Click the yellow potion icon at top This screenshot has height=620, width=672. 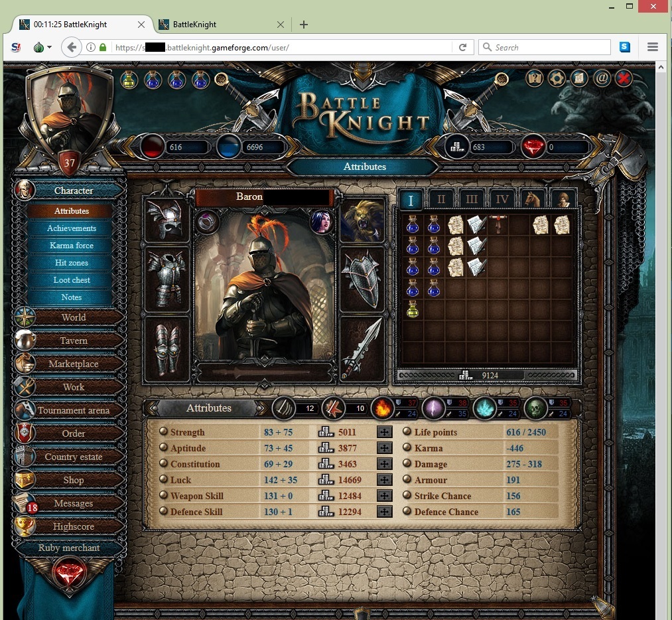(129, 80)
